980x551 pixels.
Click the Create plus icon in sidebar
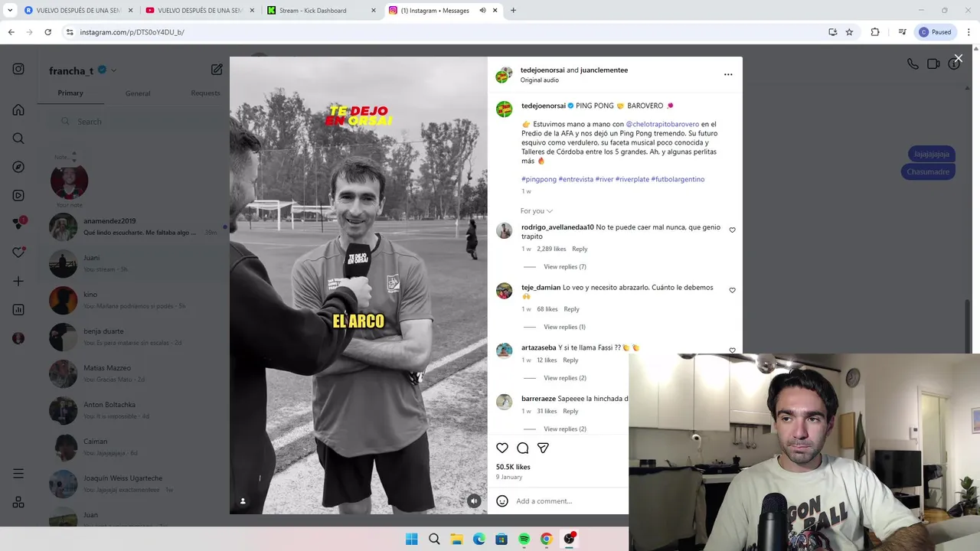pyautogui.click(x=18, y=281)
